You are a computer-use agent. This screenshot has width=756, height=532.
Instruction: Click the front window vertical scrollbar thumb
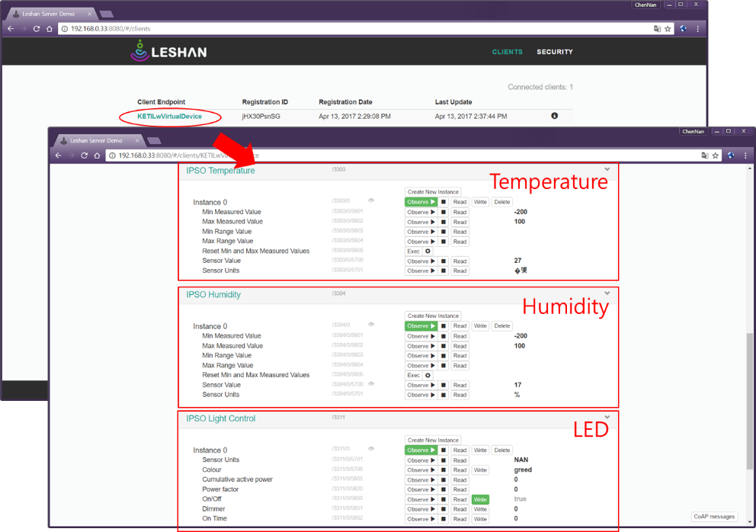pos(749,401)
